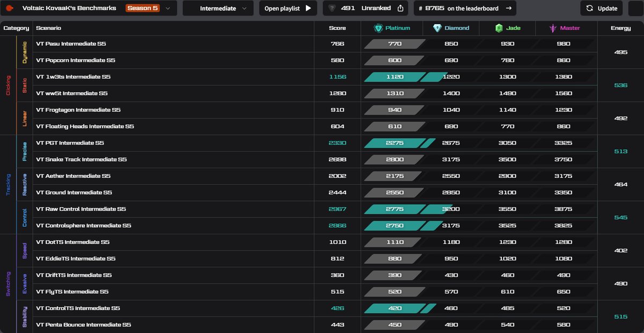Select the Speed subcategory label
The height and width of the screenshot is (333, 644).
tap(25, 250)
